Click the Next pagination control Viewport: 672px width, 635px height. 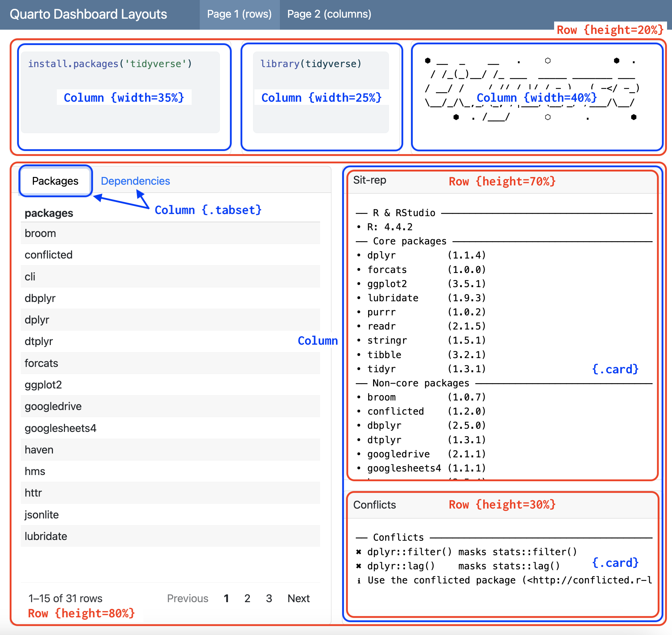coord(298,598)
